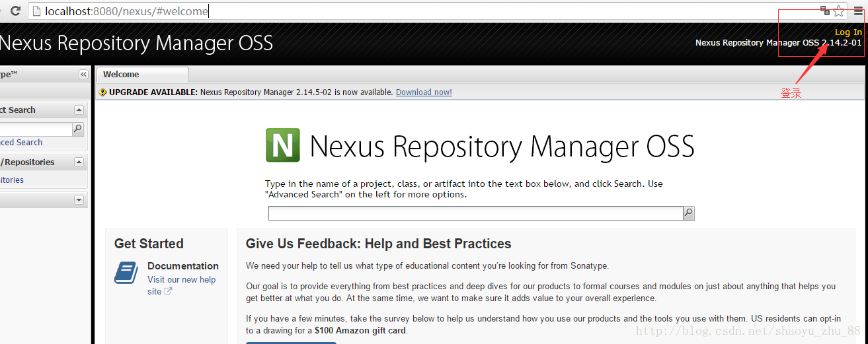Viewport: 868px width, 344px height.
Task: Collapse the Artifact Search section
Action: 79,110
